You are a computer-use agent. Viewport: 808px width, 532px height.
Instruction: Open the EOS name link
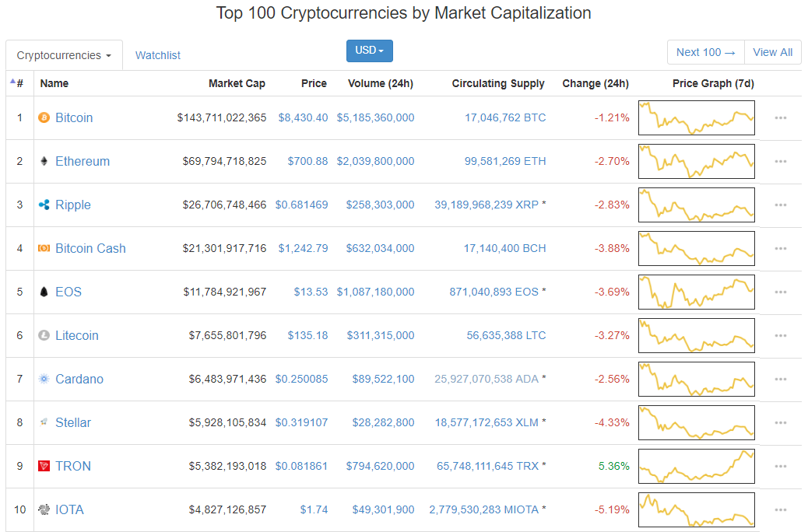pos(68,292)
